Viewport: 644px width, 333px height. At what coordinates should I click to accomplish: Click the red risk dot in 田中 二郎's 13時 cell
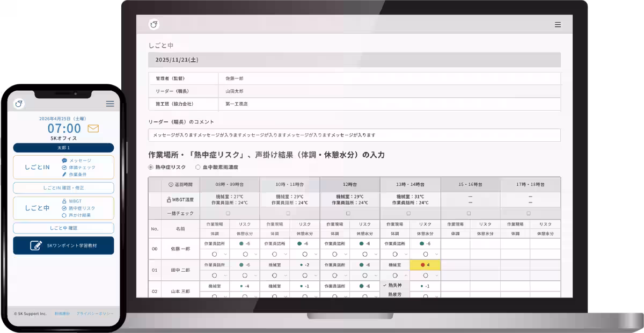pos(423,265)
